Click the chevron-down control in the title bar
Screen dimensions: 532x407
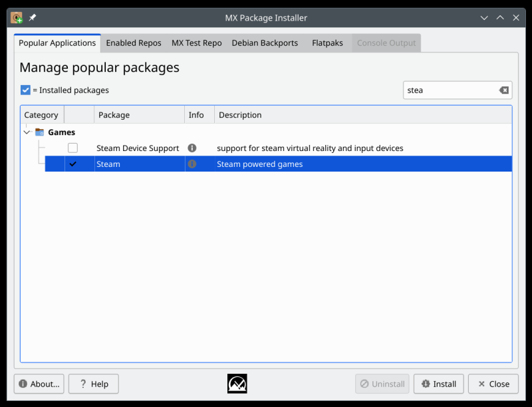pos(484,18)
